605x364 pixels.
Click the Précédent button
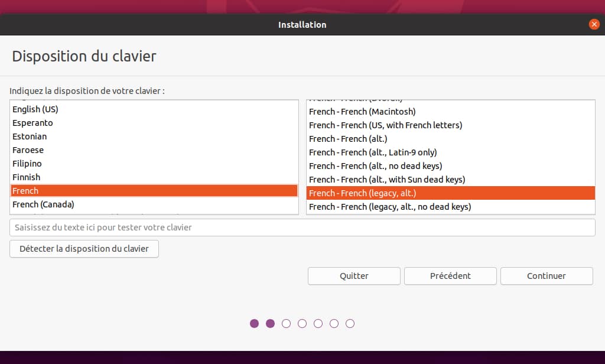click(450, 276)
